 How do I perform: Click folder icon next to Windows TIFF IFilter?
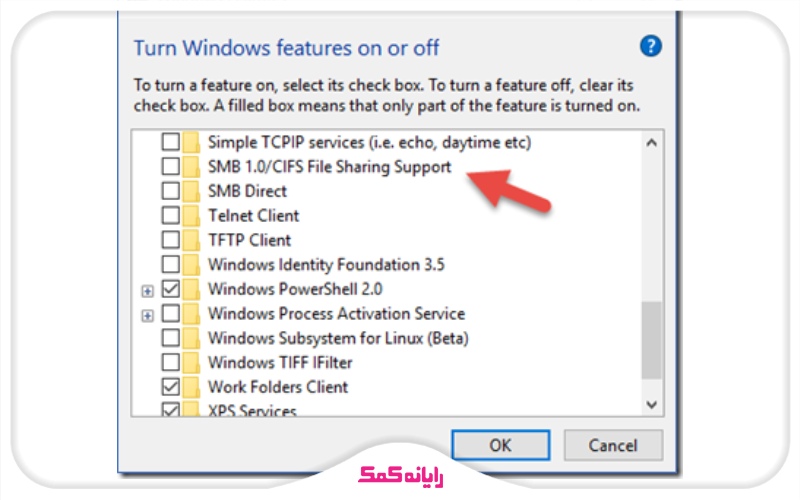pos(192,362)
